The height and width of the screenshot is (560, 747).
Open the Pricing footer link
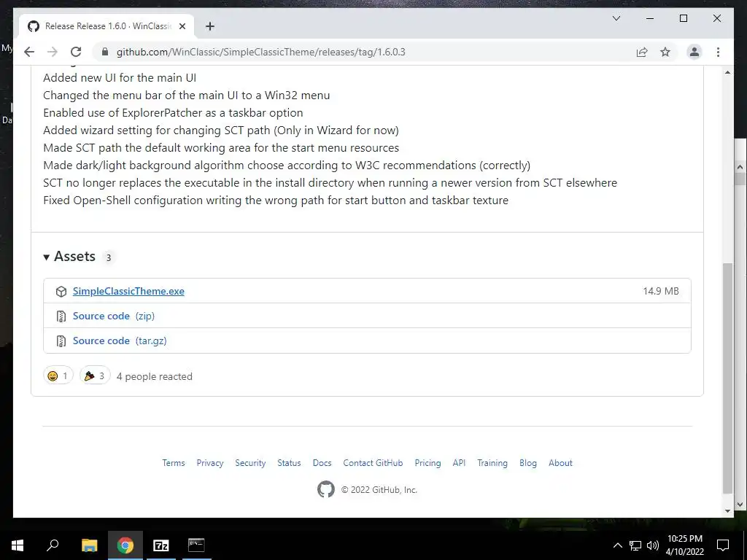tap(427, 463)
